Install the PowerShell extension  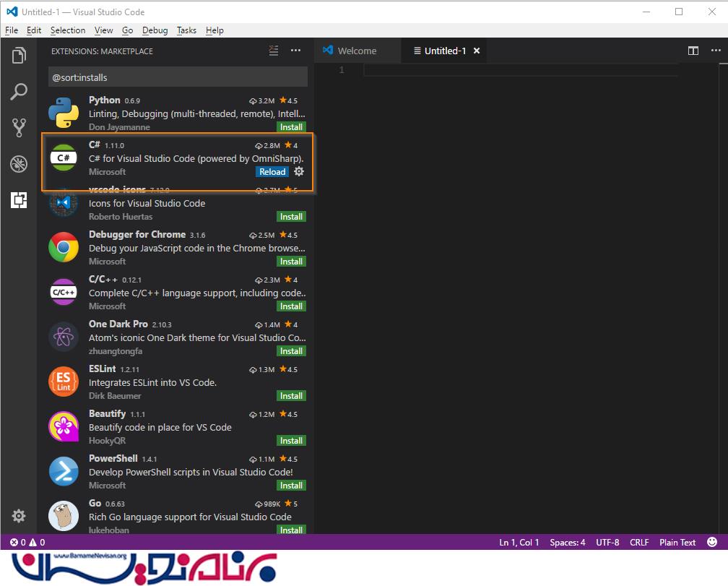click(x=291, y=486)
